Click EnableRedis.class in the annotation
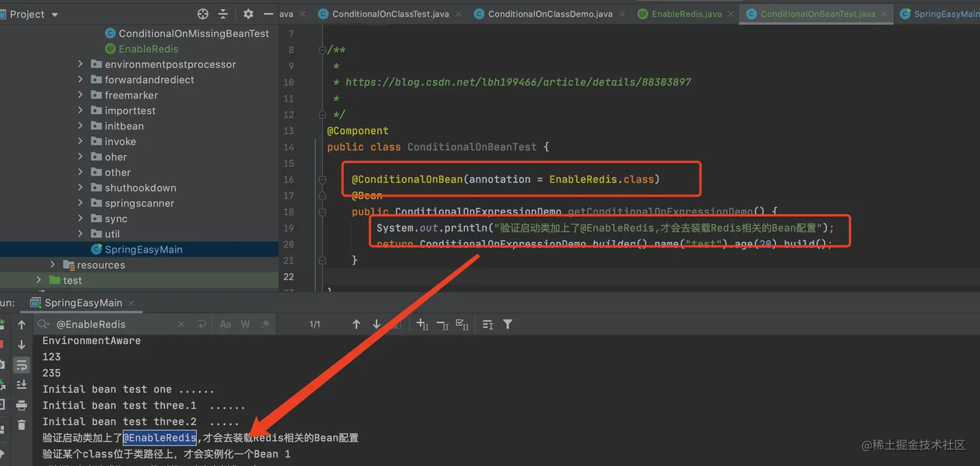Screen dimensions: 980x466 (601, 180)
